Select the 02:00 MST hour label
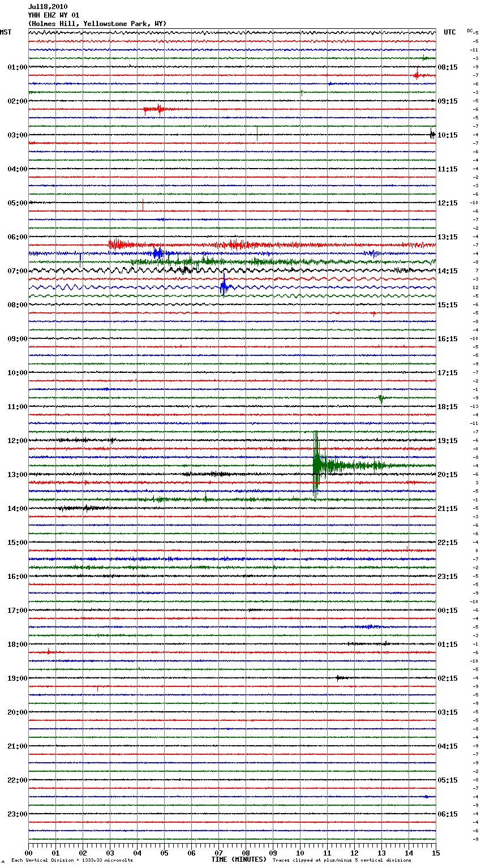 coord(18,101)
